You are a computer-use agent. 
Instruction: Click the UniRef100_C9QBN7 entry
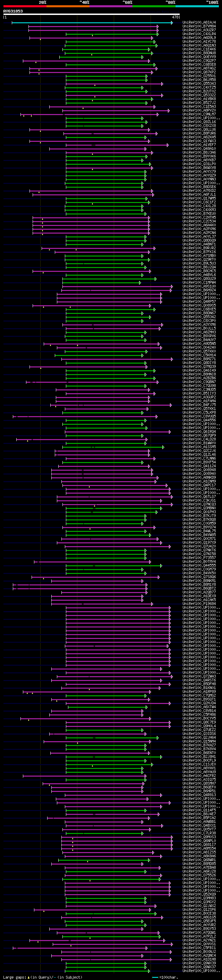point(199,382)
